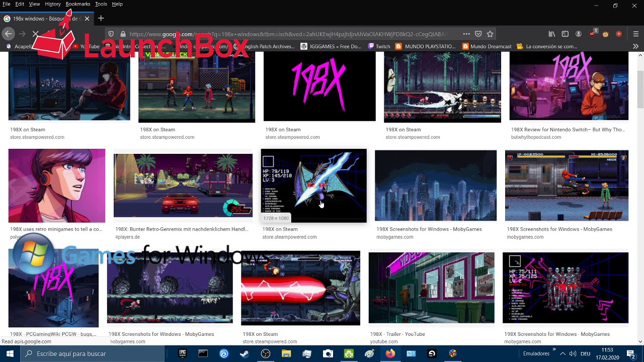Viewport: 644px width, 362px height.
Task: Click the taskbar clock showing 11:53
Action: [607, 353]
